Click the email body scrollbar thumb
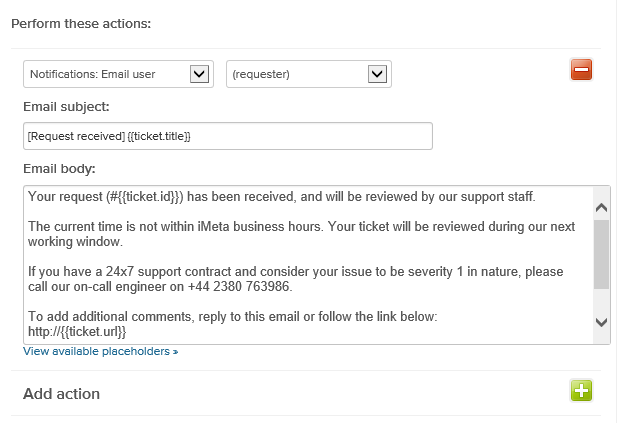This screenshot has height=423, width=622. coord(601,254)
